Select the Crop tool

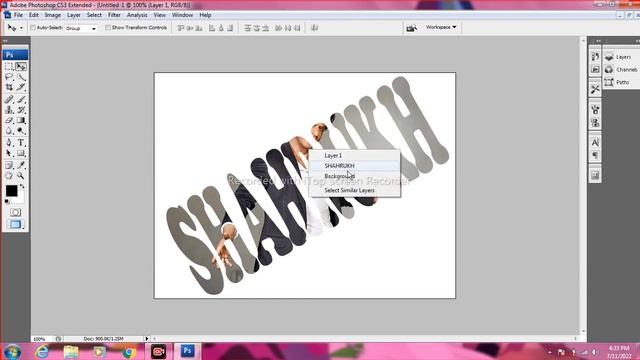[9, 87]
